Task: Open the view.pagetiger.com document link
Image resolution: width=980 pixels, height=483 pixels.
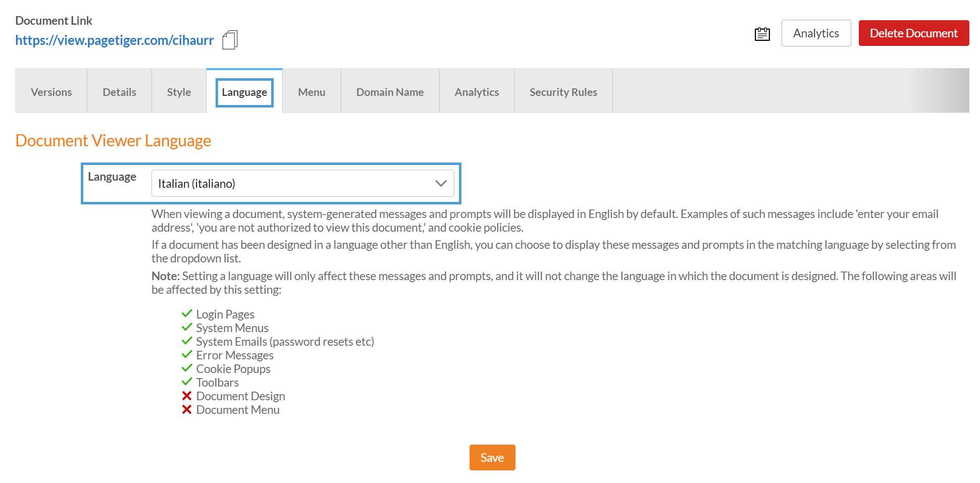Action: click(115, 40)
